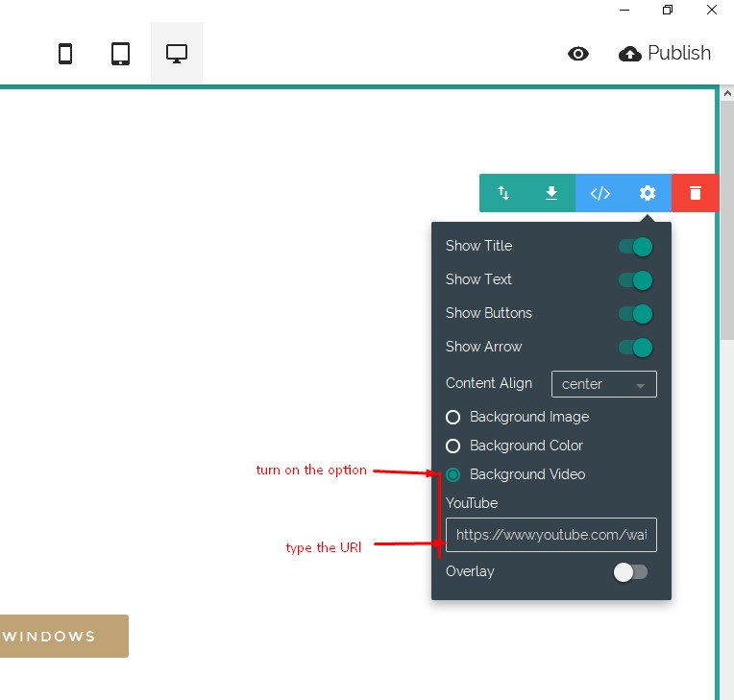Open the Content Align dropdown
Viewport: 734px width, 700px height.
[603, 384]
